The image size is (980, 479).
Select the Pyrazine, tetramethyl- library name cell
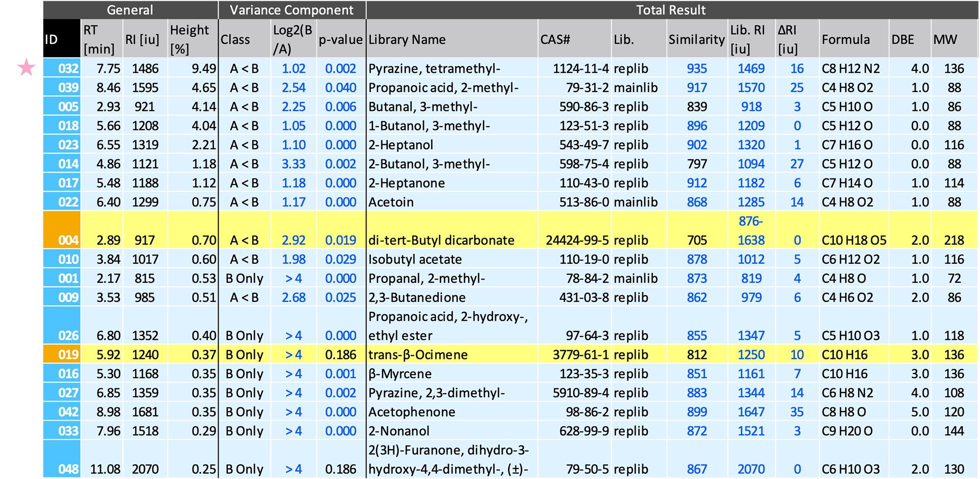point(434,69)
